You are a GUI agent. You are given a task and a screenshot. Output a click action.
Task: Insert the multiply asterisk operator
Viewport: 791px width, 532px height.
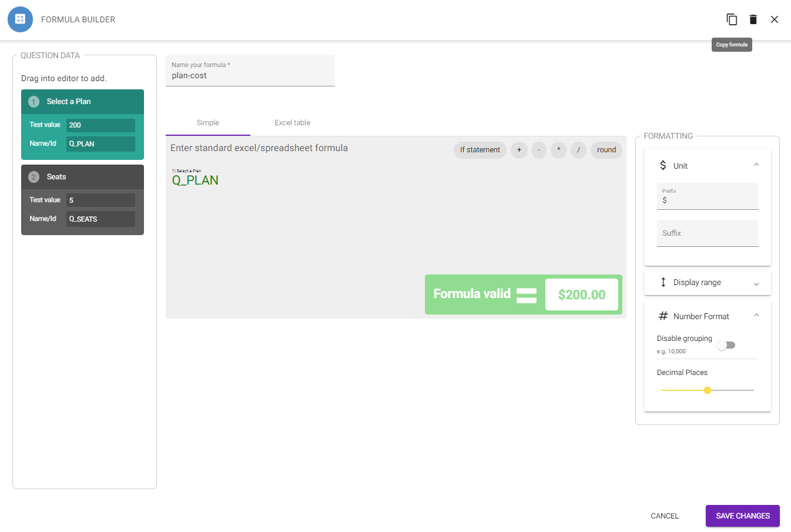pos(558,150)
